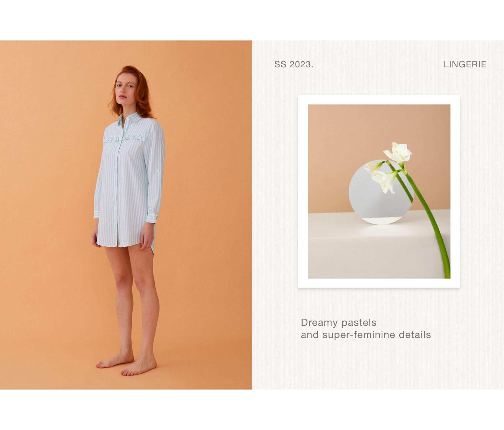Viewport: 504px width, 430px height.
Task: Click the lower white lily blossoms
Action: pos(381,177)
